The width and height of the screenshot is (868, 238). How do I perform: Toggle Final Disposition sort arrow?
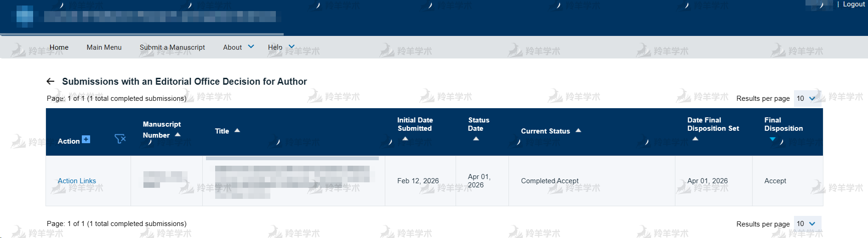click(772, 139)
